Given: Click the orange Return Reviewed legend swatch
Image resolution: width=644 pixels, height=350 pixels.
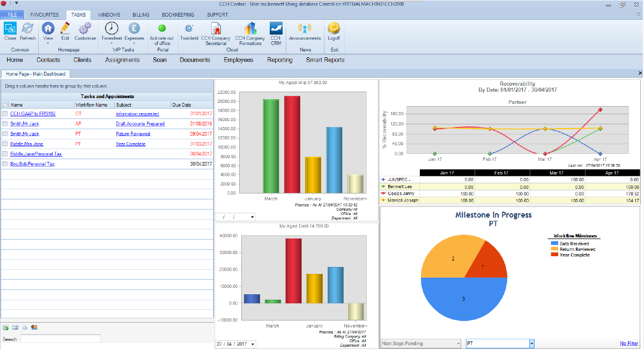Looking at the screenshot, I should coord(554,249).
